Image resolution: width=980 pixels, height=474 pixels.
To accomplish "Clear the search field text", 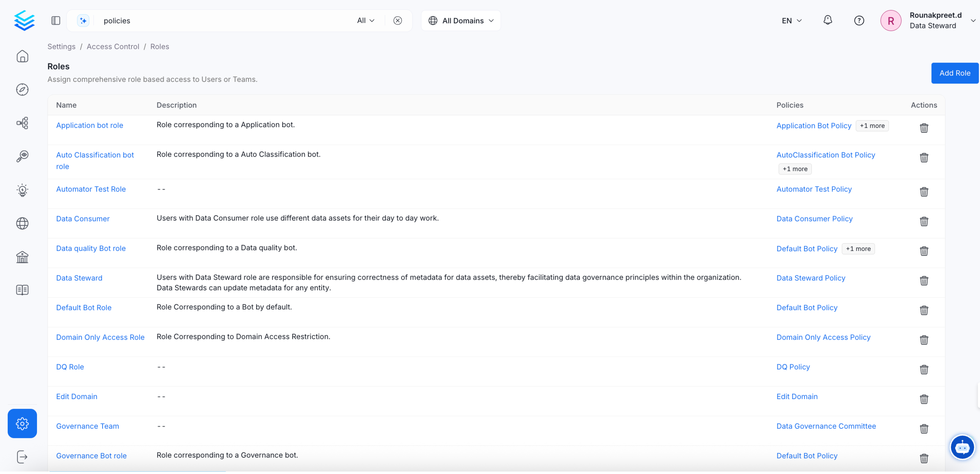I will pos(398,21).
